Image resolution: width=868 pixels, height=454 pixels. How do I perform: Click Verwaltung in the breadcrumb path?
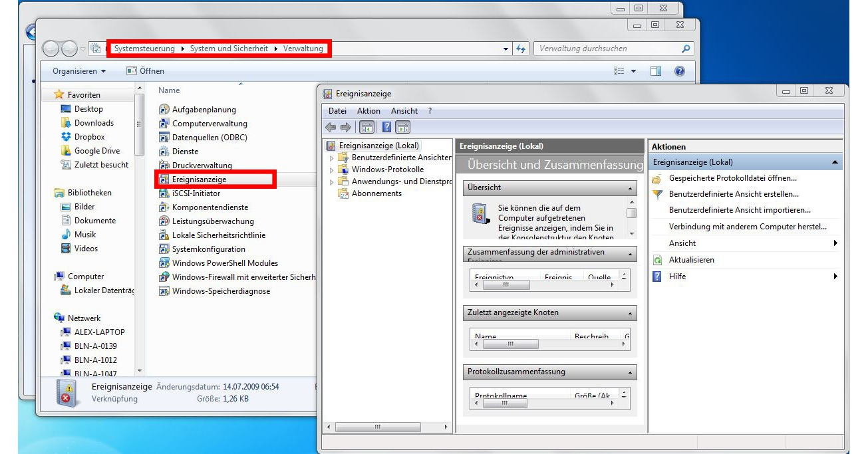tap(303, 49)
